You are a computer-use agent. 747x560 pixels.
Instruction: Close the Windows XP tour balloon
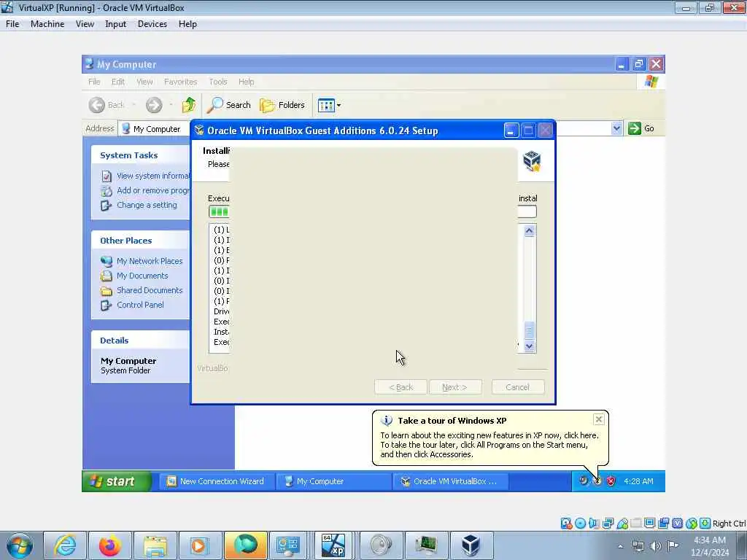[x=599, y=419]
